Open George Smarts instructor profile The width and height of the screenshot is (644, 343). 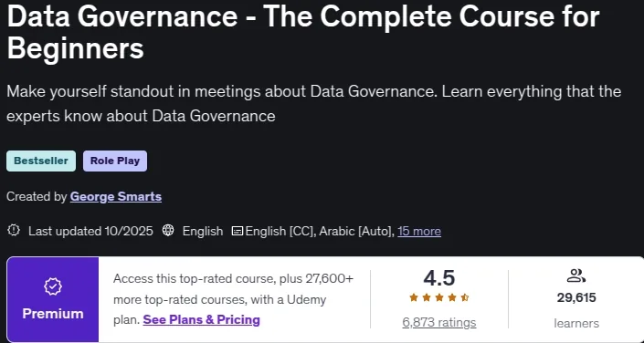(116, 197)
